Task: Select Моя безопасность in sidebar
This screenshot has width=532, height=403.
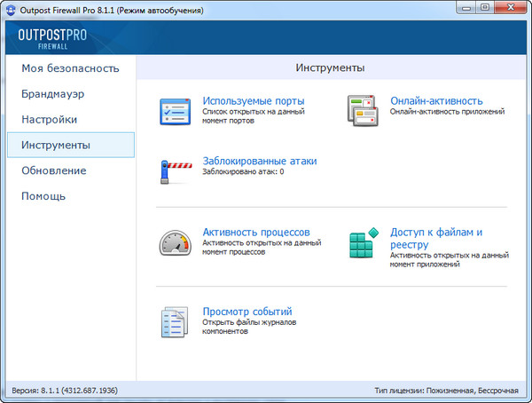Action: tap(69, 68)
